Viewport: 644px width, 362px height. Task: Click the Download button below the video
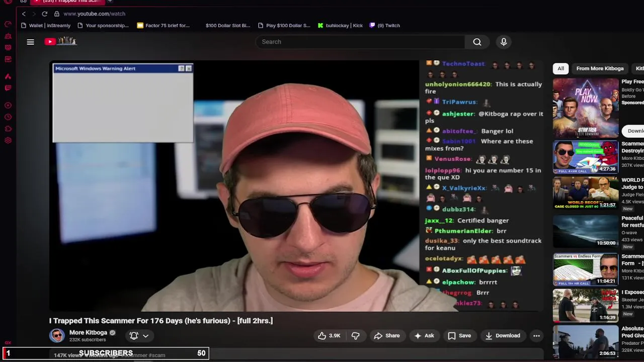click(x=503, y=335)
